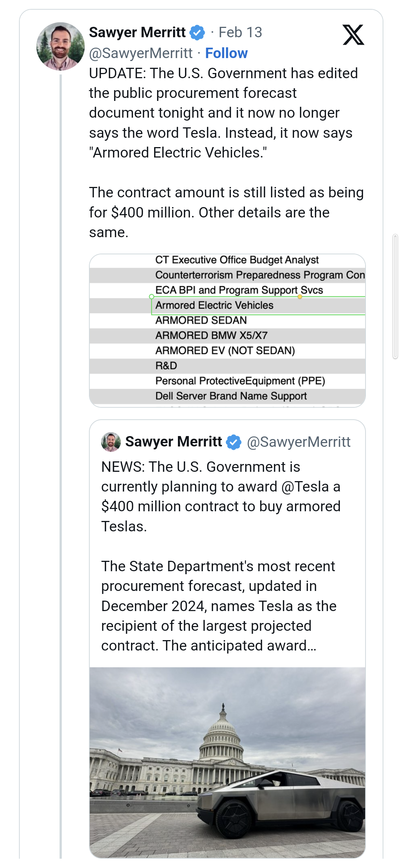This screenshot has height=868, width=402.
Task: Click the verified badge in the quoted tweet
Action: [x=233, y=442]
